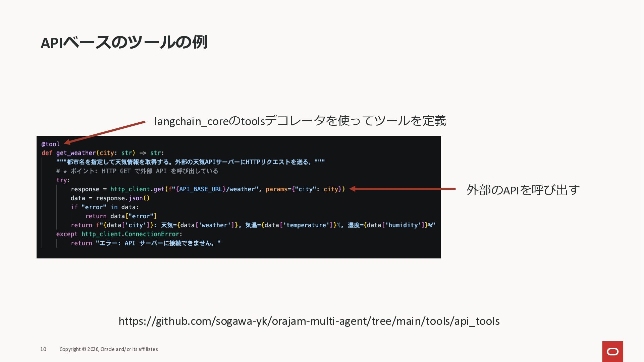This screenshot has width=644, height=362.
Task: Click the HTTP GET comment line
Action: tap(137, 171)
